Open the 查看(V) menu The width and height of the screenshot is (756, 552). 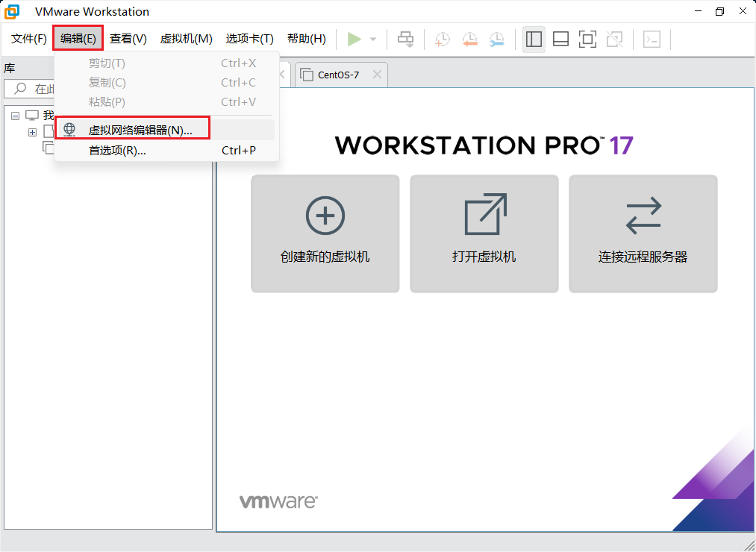128,39
